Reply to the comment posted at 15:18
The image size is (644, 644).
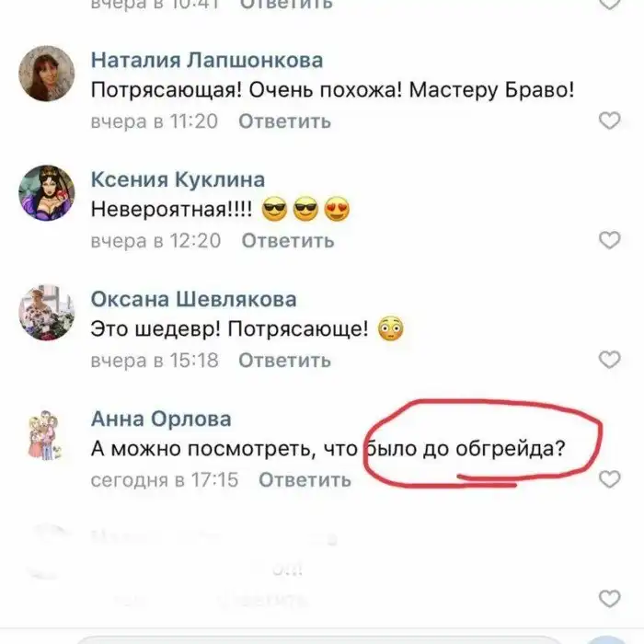click(x=284, y=361)
